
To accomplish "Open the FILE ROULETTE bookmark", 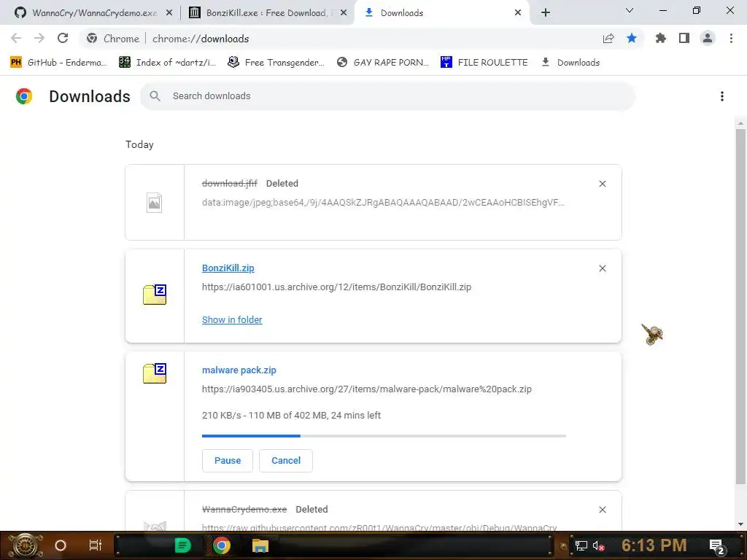I will pyautogui.click(x=484, y=63).
